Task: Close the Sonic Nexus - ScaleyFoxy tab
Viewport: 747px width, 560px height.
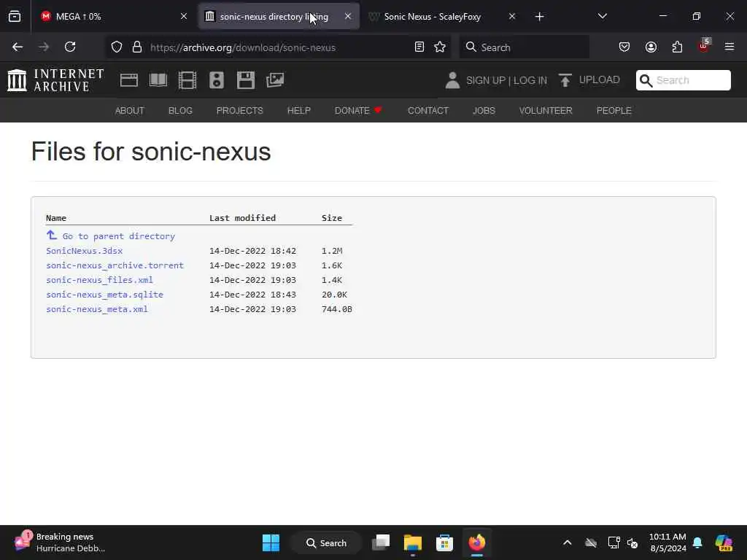Action: [x=512, y=16]
